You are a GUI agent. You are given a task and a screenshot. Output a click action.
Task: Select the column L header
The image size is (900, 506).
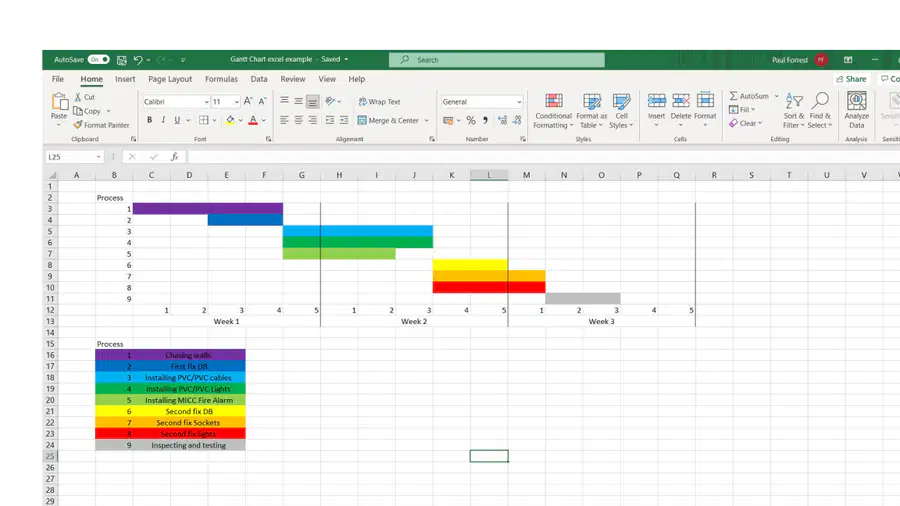pos(489,175)
